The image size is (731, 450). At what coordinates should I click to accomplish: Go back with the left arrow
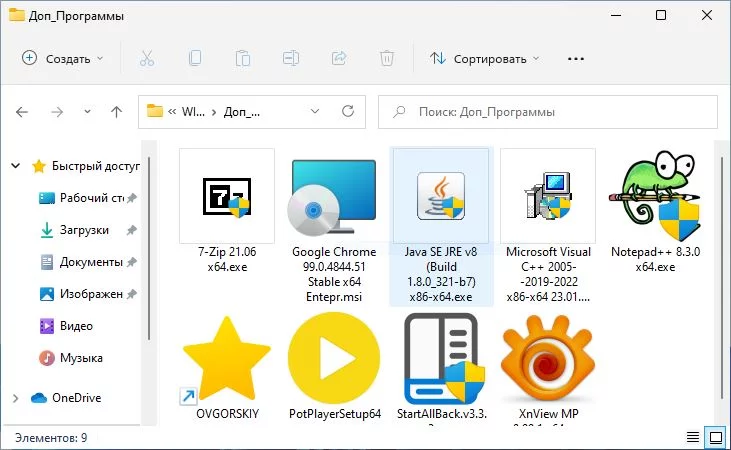click(22, 112)
